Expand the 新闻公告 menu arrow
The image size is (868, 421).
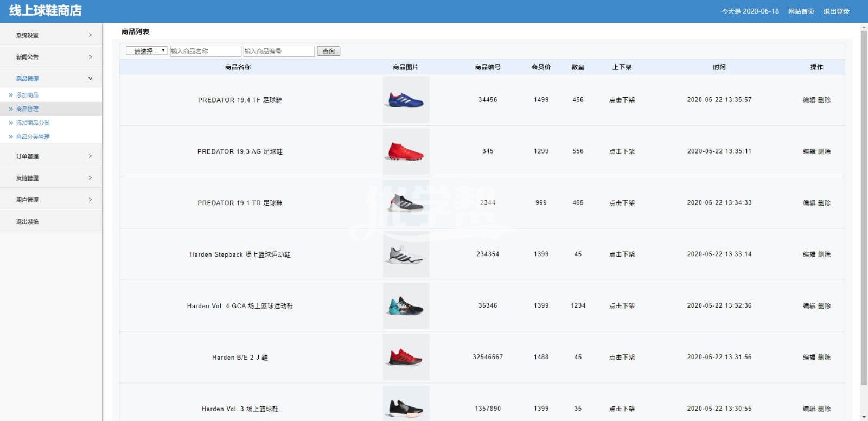90,57
